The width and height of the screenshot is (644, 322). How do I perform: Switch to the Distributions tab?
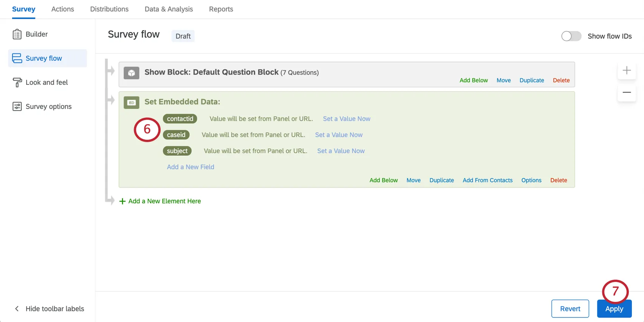click(109, 9)
